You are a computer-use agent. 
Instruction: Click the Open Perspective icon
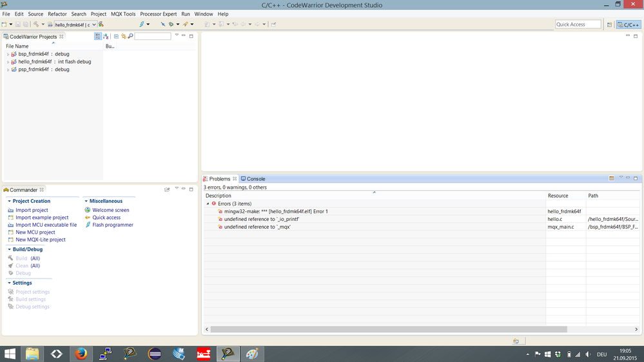(x=609, y=24)
